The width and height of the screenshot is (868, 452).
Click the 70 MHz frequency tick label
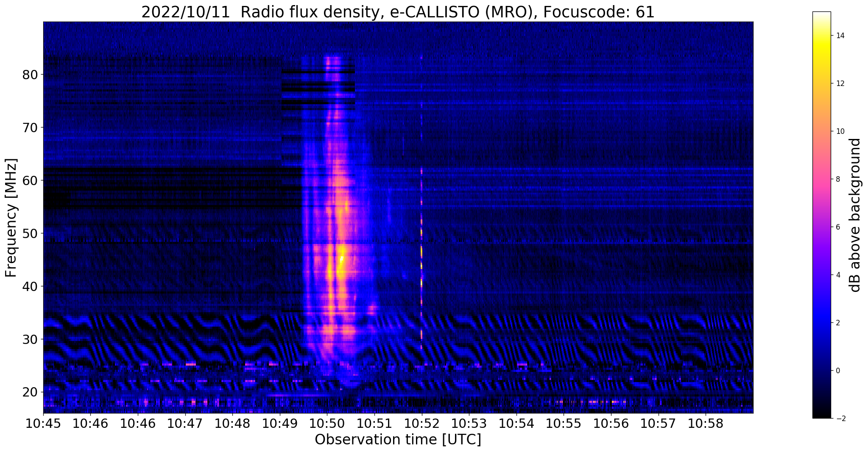(30, 128)
